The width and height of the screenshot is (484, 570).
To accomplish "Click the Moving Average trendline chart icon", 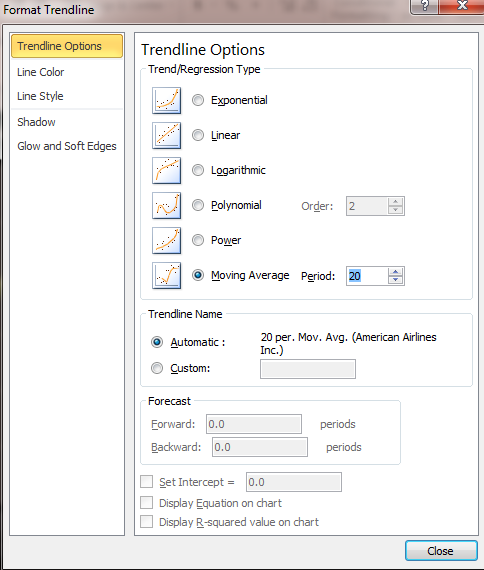I will pos(167,276).
